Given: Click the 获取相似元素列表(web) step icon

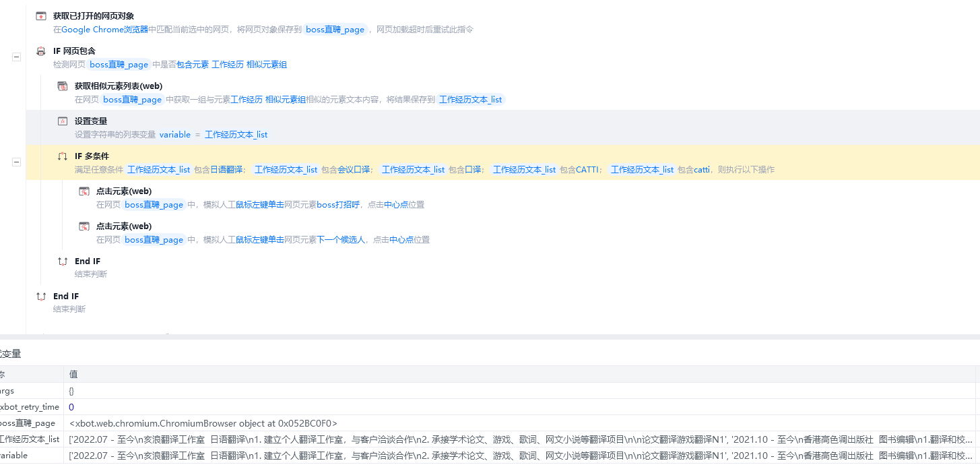Looking at the screenshot, I should tap(63, 86).
